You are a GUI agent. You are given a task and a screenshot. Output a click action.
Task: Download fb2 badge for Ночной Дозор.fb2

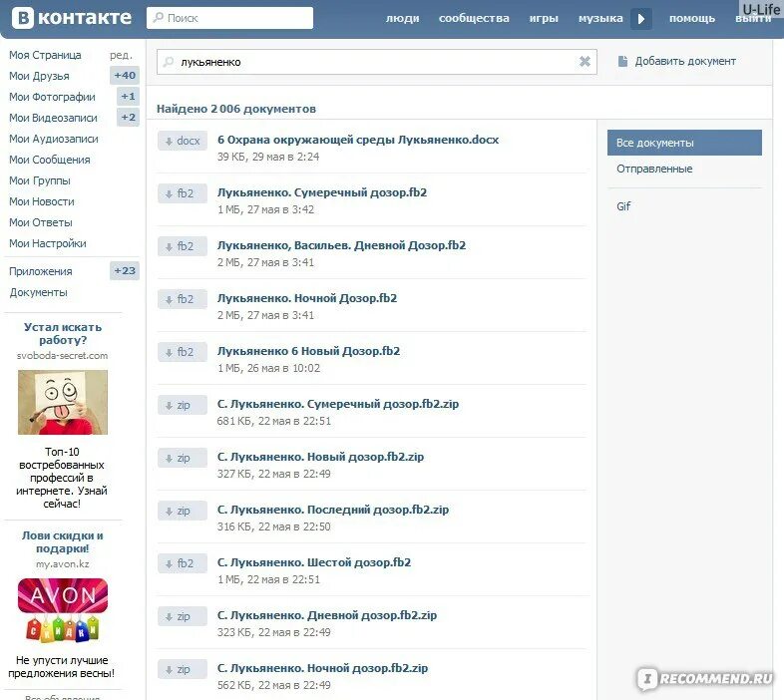183,299
